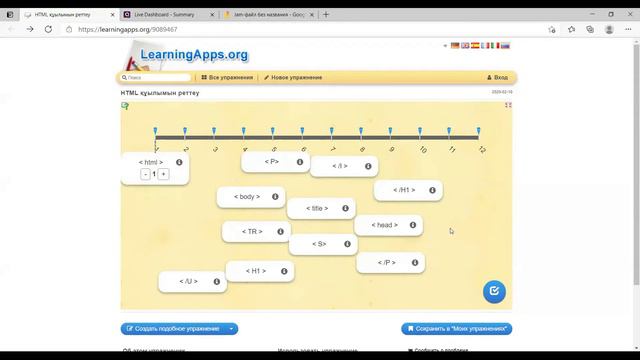This screenshot has height=360, width=640.
Task: Switch to the Live Dashboard - Summary tab
Action: point(169,15)
